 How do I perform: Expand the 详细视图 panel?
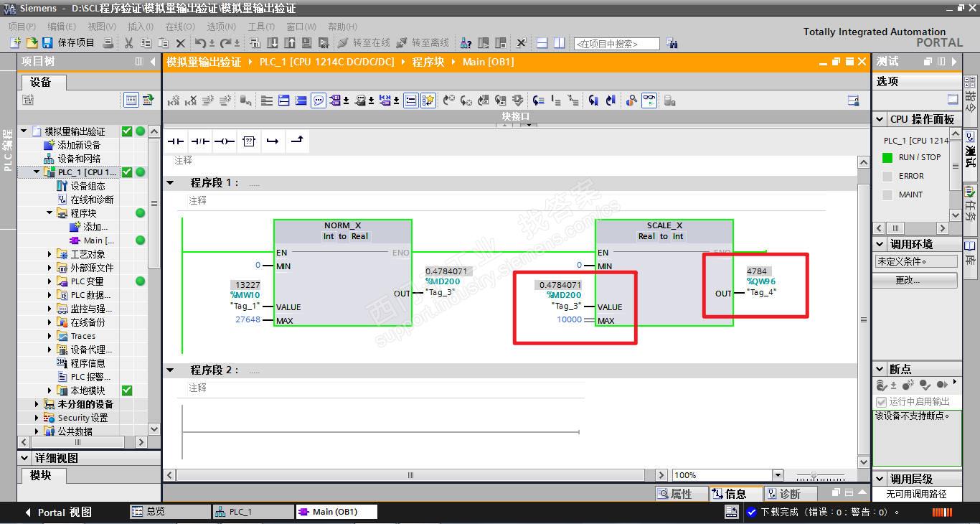[x=25, y=458]
